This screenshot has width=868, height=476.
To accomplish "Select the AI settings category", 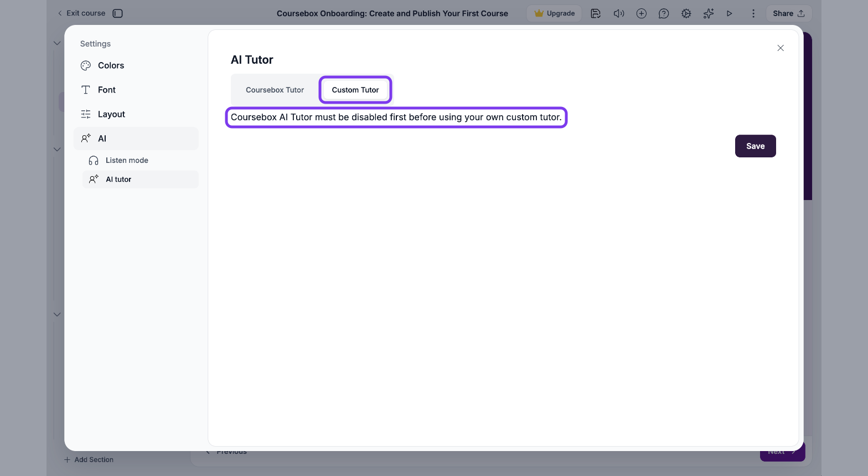I will tap(136, 139).
